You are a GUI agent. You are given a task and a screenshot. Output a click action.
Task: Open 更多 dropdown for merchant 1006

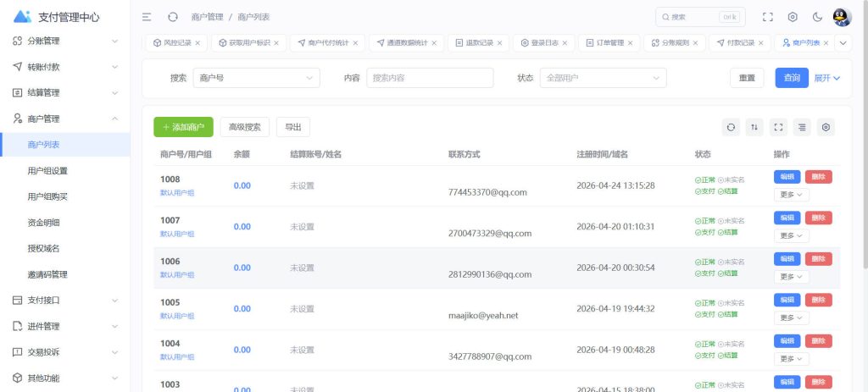click(x=791, y=277)
